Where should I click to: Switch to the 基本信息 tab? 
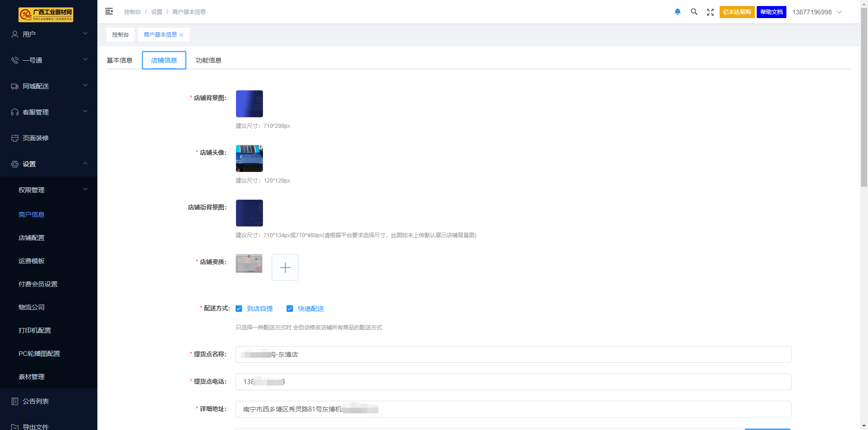tap(120, 60)
